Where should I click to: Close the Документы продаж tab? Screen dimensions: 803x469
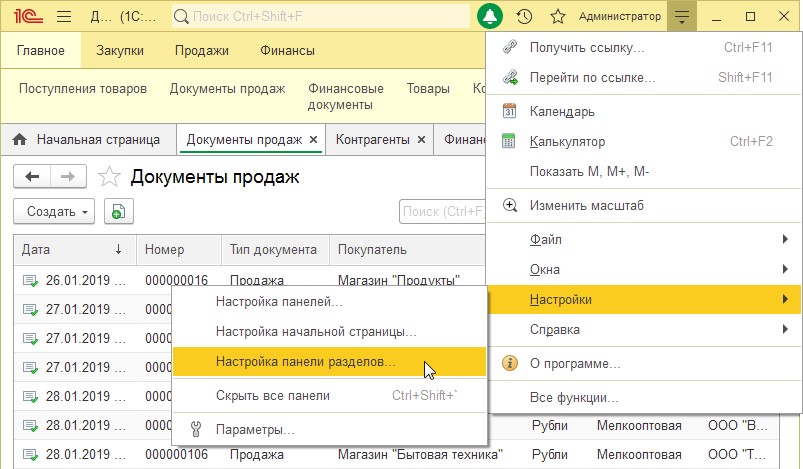pyautogui.click(x=313, y=140)
